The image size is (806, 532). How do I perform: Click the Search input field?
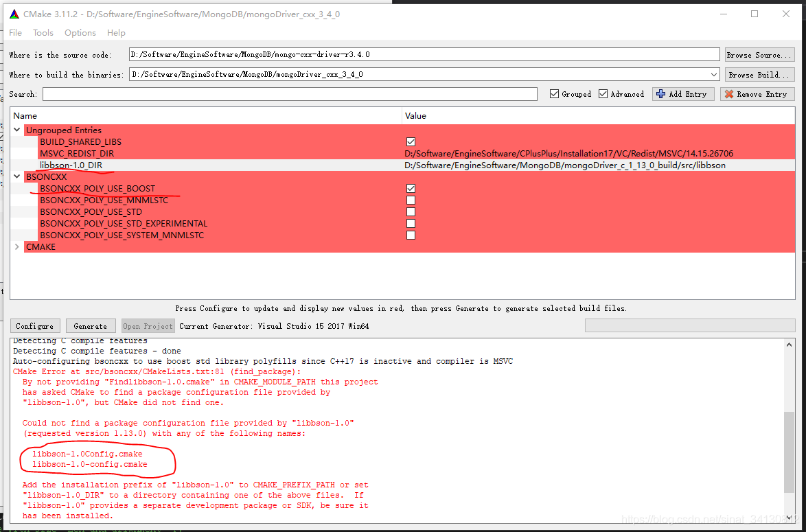tap(290, 94)
